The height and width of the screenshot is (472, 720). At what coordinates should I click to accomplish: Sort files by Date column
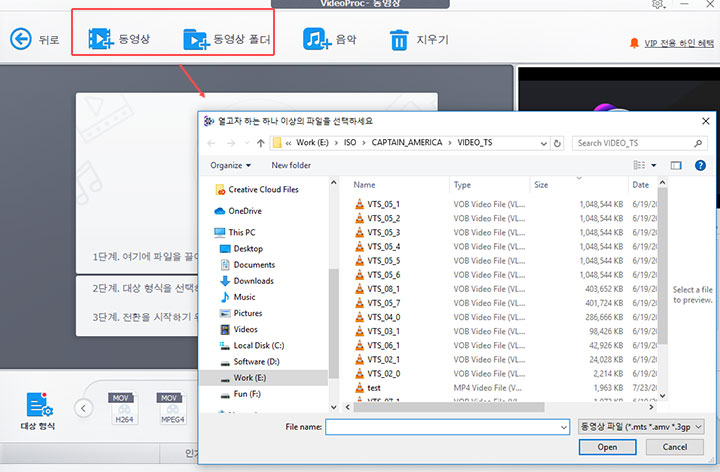pos(641,185)
